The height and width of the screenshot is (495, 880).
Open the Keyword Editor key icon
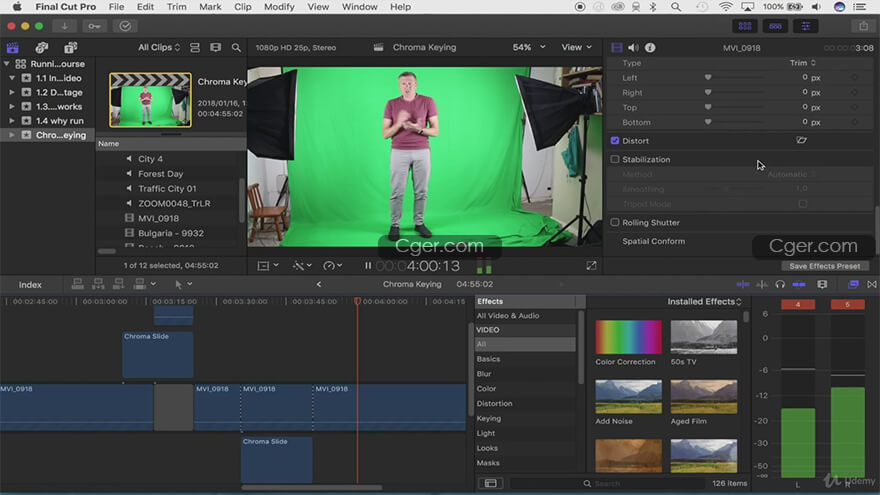pyautogui.click(x=94, y=26)
